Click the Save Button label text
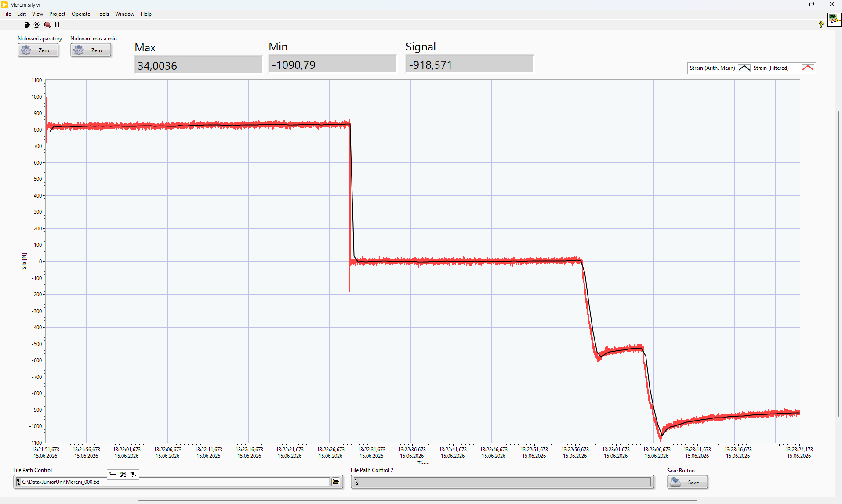This screenshot has width=842, height=504. [681, 471]
